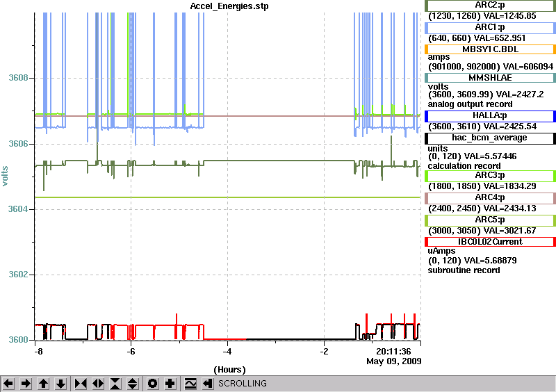
Task: Click the 3606 y-axis tick label
Action: point(18,144)
